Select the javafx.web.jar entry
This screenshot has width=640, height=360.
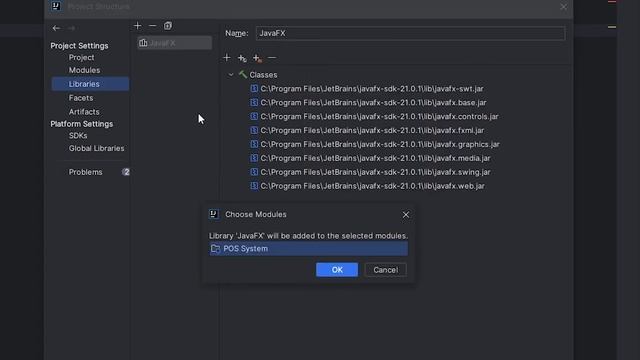373,186
